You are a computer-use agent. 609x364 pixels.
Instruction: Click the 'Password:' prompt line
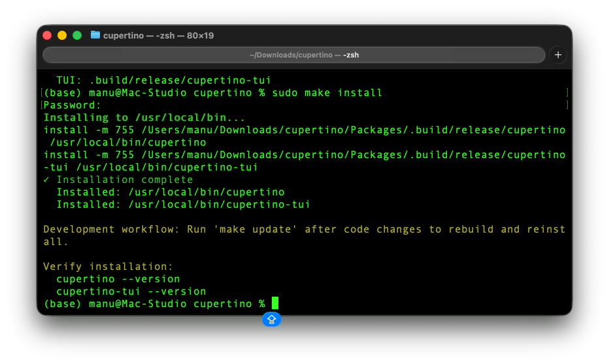(73, 105)
